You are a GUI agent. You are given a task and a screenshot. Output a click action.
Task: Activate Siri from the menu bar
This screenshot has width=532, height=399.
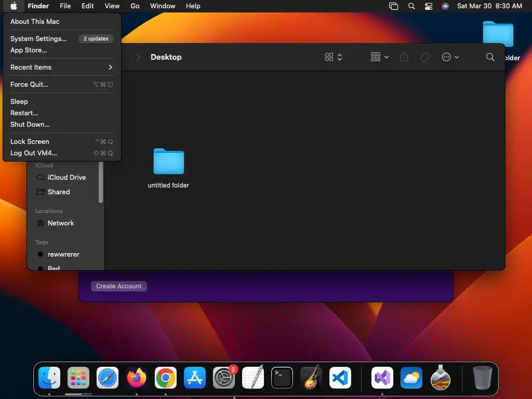click(x=445, y=6)
